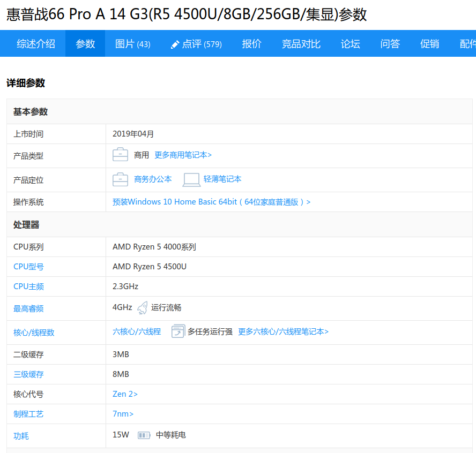This screenshot has width=476, height=453.
Task: Click the 处理器 section header
Action: point(26,225)
